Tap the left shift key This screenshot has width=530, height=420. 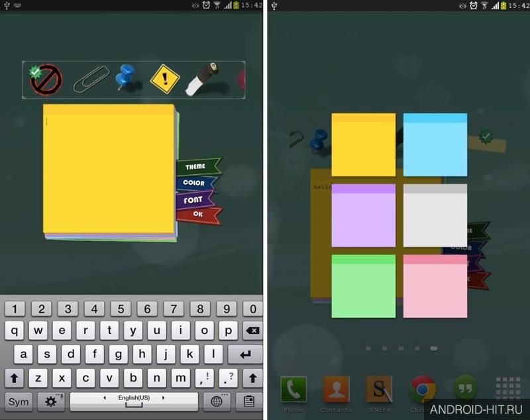point(14,378)
